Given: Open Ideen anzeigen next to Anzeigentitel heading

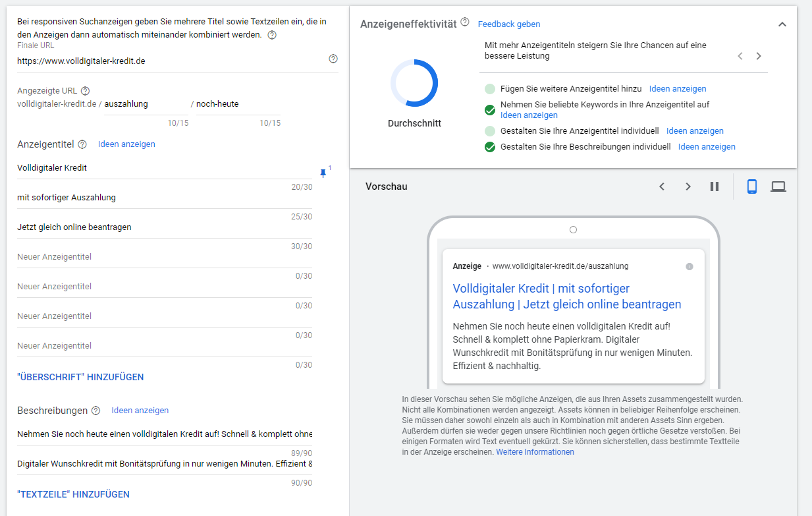Looking at the screenshot, I should click(x=126, y=144).
